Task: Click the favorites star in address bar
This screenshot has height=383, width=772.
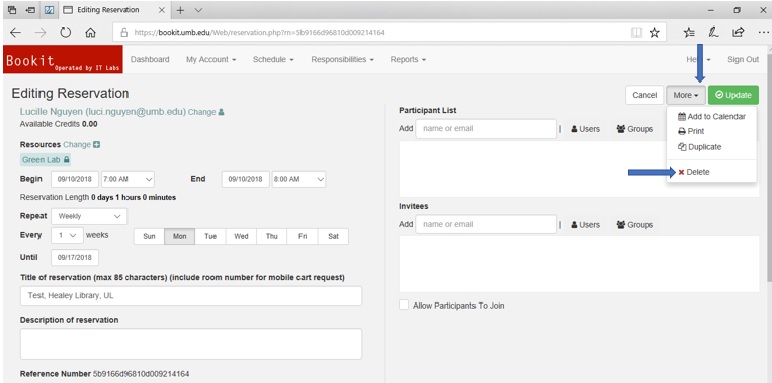Action: pyautogui.click(x=654, y=33)
